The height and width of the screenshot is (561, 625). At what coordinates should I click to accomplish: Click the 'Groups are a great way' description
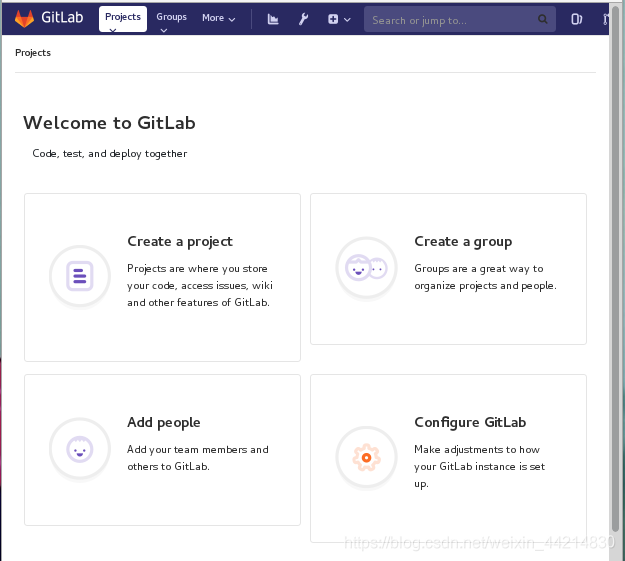coord(485,277)
